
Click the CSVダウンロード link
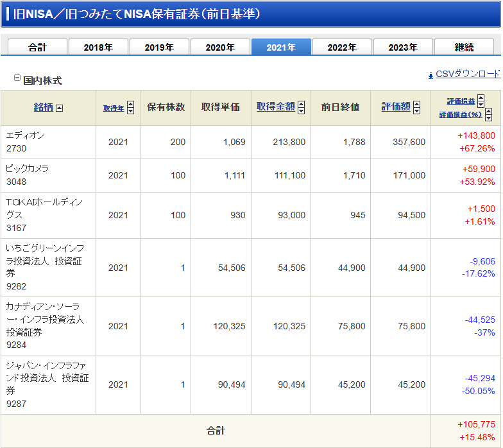468,74
